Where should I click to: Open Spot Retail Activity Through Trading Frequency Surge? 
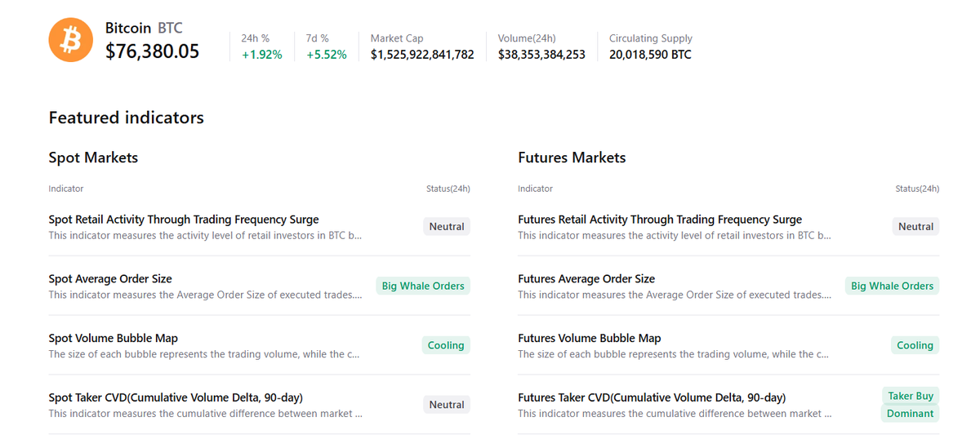[x=184, y=220]
